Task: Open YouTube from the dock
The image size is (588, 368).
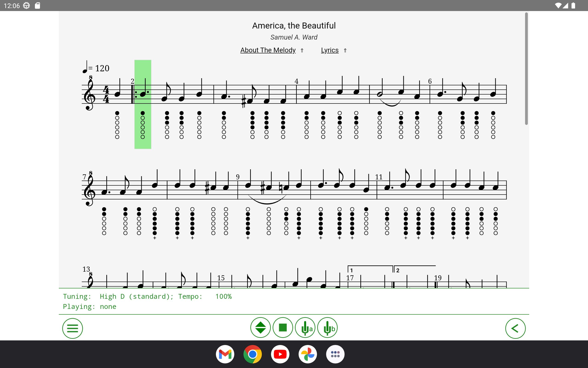Action: click(280, 354)
